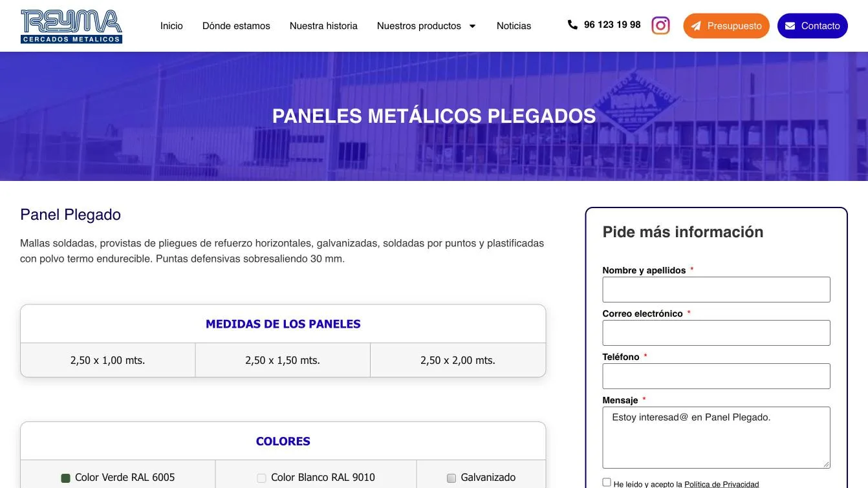The image size is (868, 488).
Task: Click the PANELES METÁLICOS PLEGADOS banner title
Action: tap(434, 116)
